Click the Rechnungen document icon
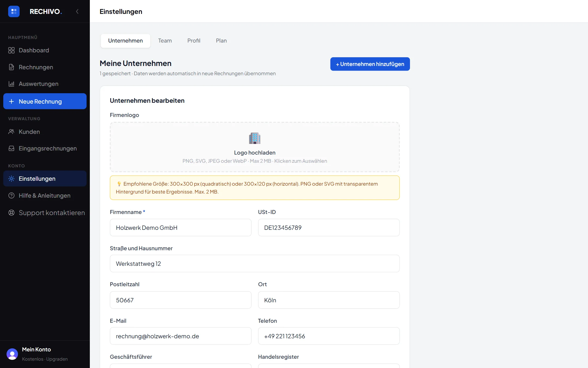588x368 pixels. click(11, 67)
